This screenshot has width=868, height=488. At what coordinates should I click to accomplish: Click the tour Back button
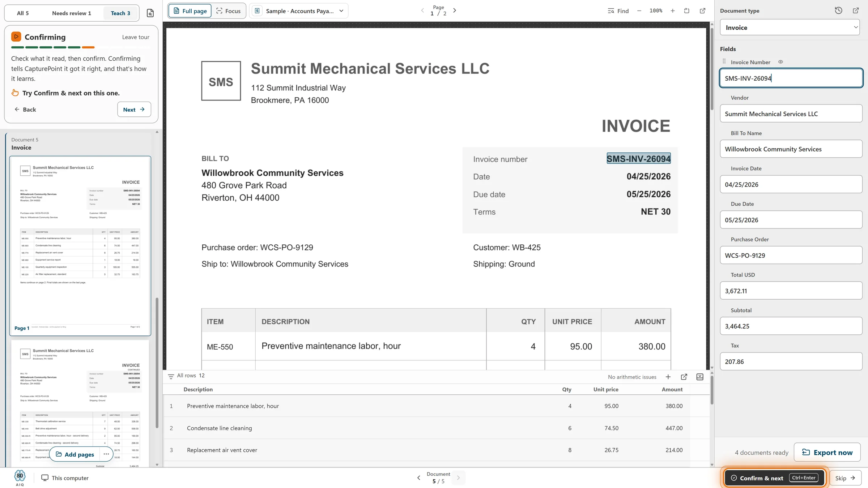tap(25, 110)
